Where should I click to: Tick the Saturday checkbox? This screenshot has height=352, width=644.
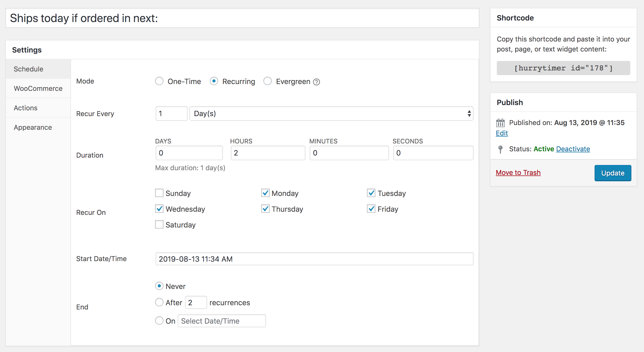pyautogui.click(x=159, y=225)
